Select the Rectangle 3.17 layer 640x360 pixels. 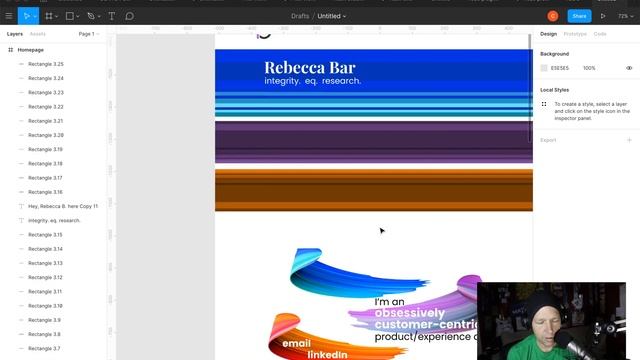(x=45, y=178)
